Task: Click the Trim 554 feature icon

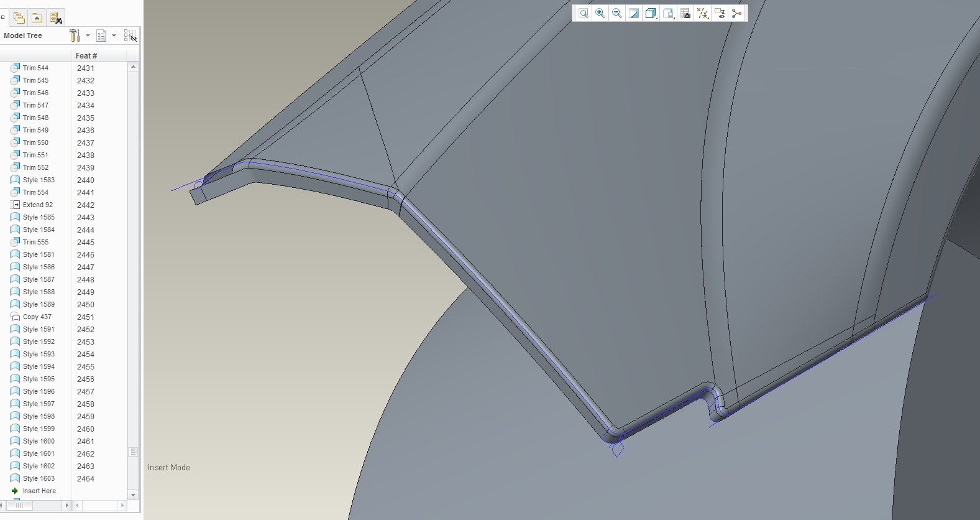Action: [x=16, y=192]
